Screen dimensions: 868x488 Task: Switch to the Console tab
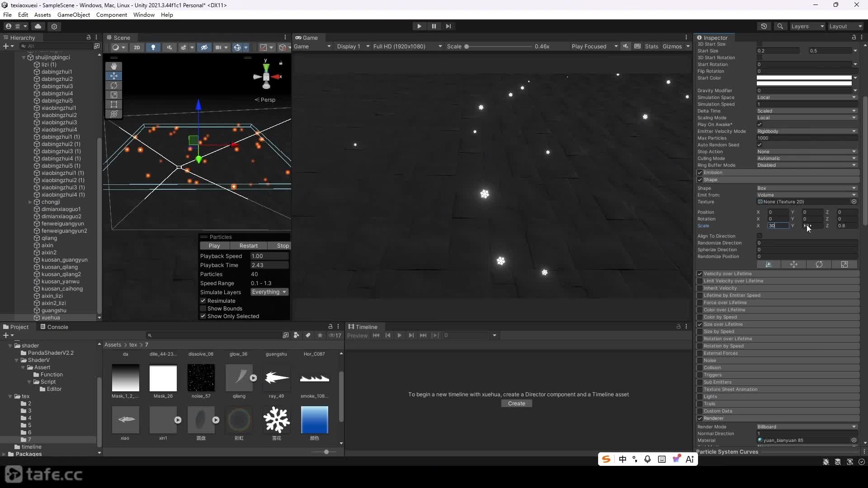point(54,327)
